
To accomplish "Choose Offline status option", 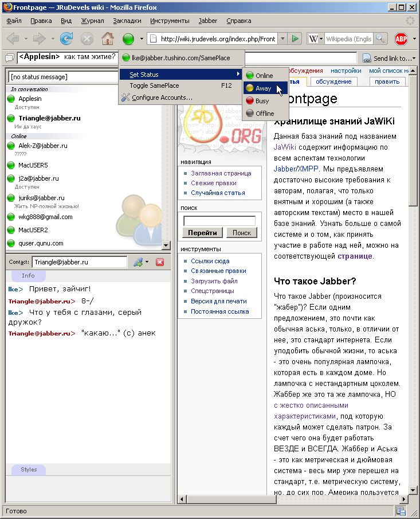I will tap(264, 114).
